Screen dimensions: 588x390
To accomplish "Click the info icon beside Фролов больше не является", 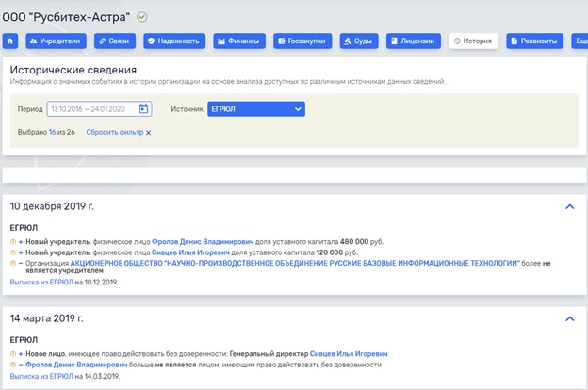I will coord(13,365).
